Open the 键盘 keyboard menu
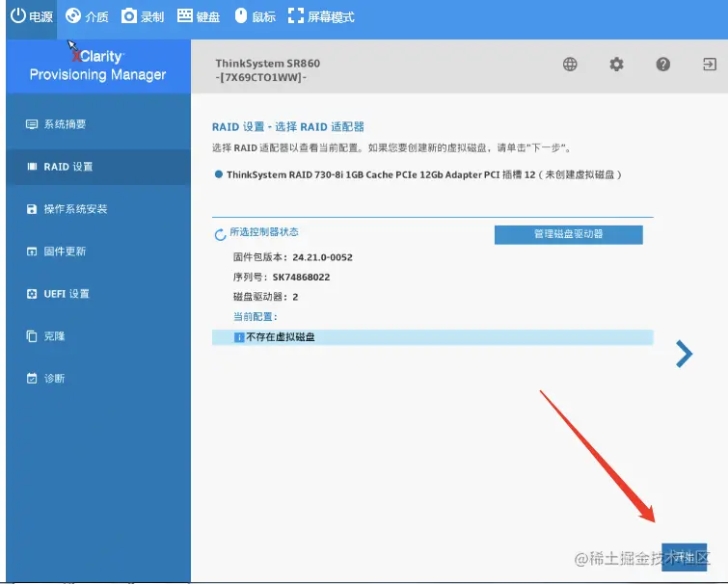The height and width of the screenshot is (584, 728). [199, 16]
